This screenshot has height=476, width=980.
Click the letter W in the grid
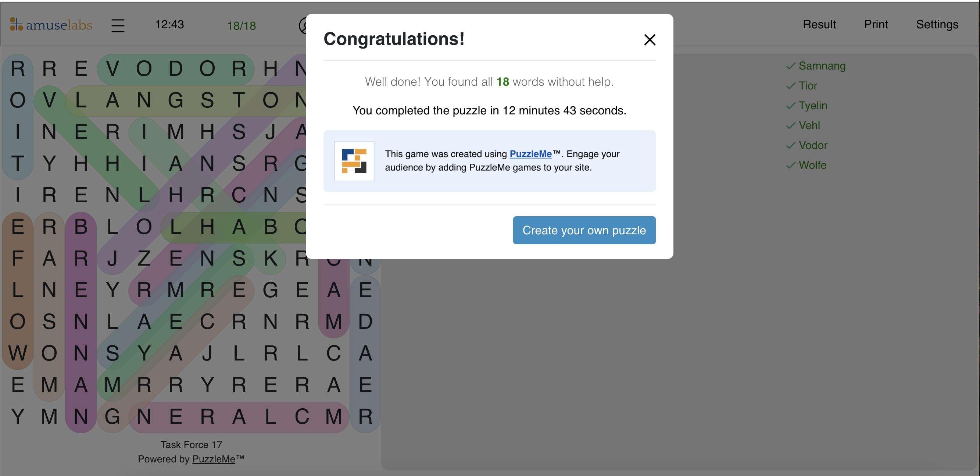click(18, 353)
